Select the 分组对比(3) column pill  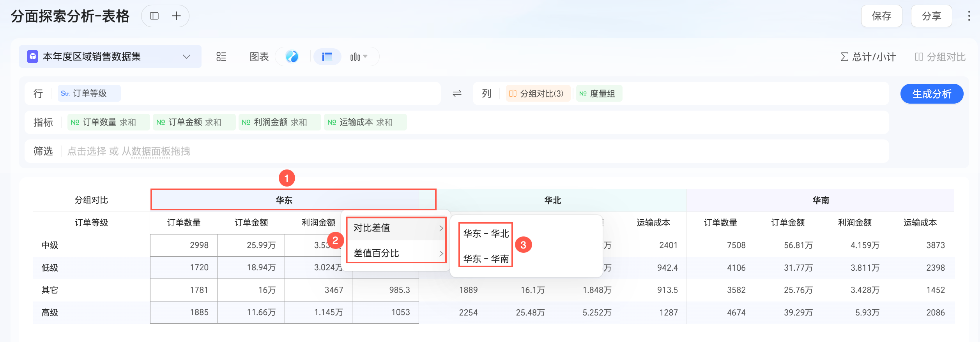tap(538, 93)
